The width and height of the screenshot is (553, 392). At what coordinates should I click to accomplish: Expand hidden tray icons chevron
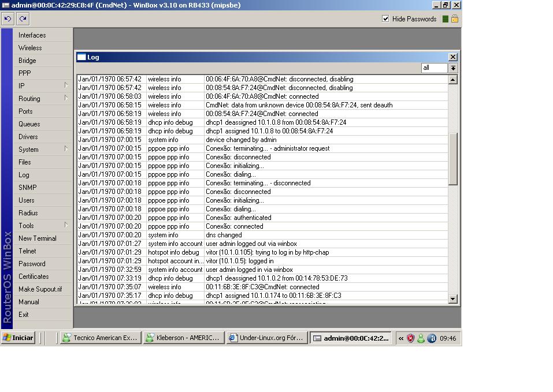point(401,338)
